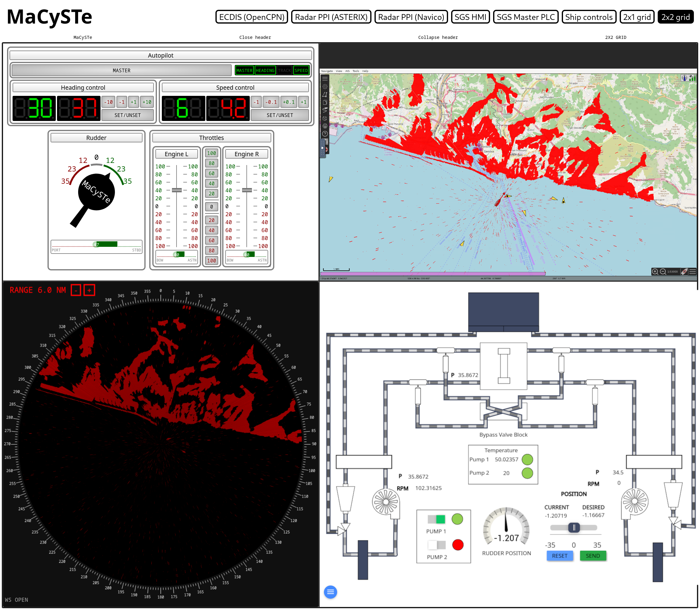This screenshot has width=700, height=610.
Task: Increase radar range with plus button
Action: tap(89, 290)
